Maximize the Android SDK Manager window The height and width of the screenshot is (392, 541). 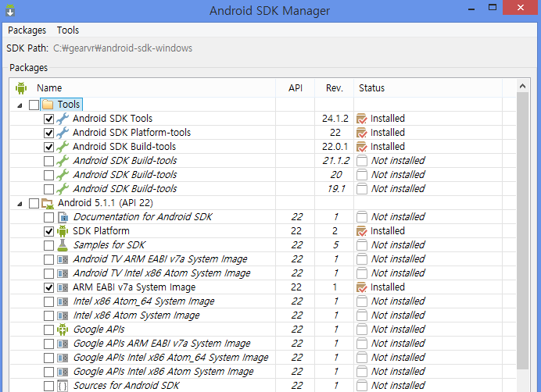(493, 8)
